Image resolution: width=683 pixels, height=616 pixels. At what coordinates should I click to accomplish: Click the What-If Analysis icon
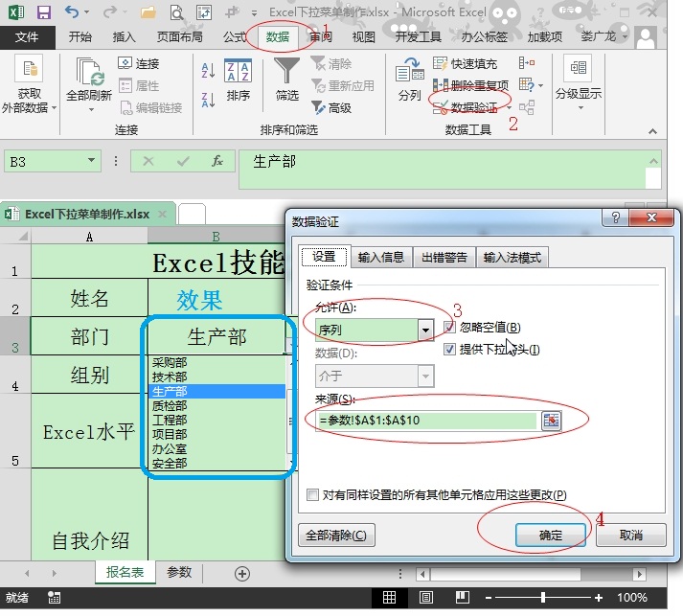(x=527, y=85)
